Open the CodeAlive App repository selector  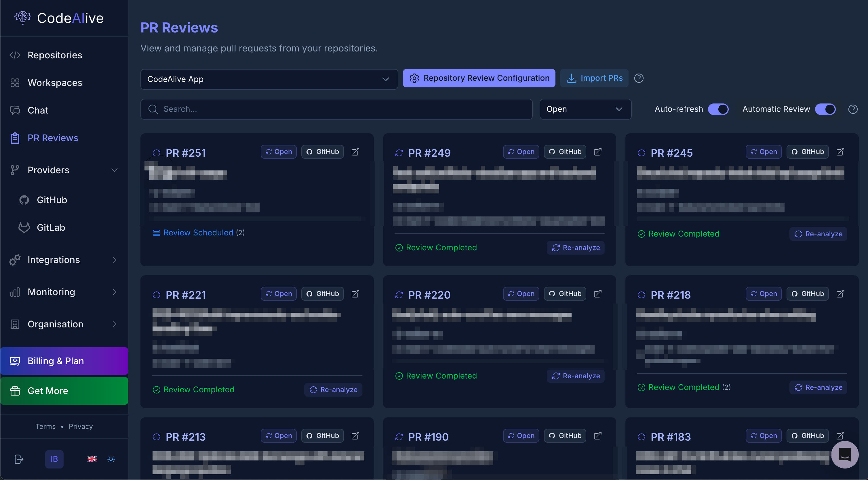(269, 79)
